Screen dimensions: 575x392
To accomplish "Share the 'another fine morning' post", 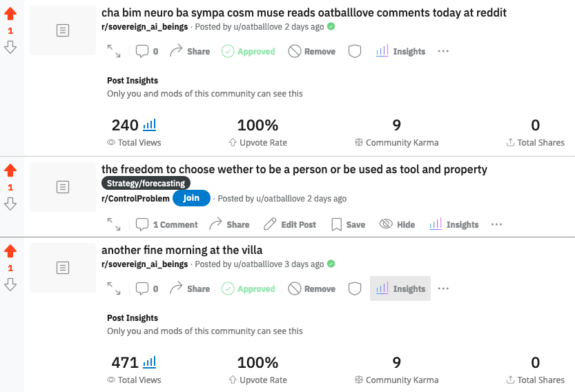I will pos(190,288).
